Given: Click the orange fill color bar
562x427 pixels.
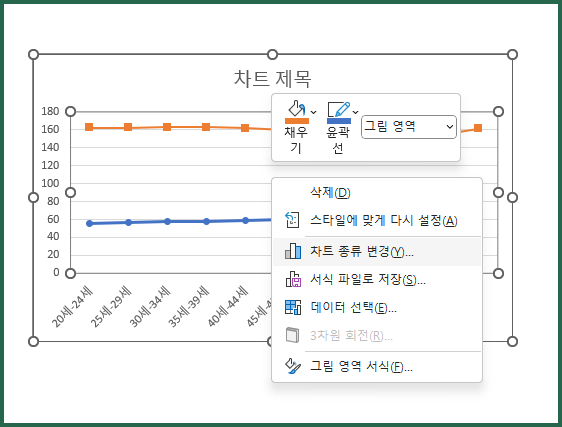Looking at the screenshot, I should [x=297, y=121].
